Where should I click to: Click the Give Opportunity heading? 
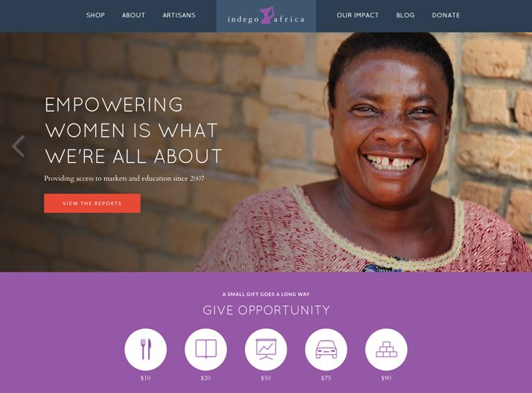266,310
